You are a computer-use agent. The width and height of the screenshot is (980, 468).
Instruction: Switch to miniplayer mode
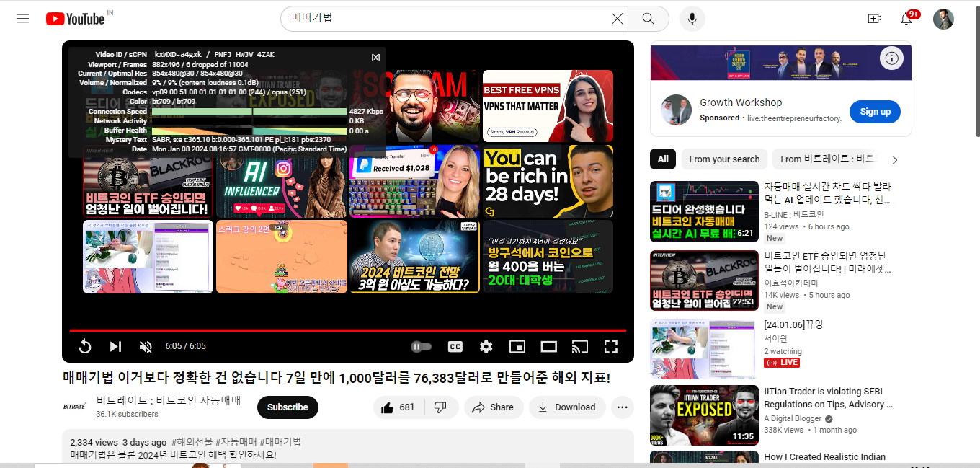click(x=517, y=347)
